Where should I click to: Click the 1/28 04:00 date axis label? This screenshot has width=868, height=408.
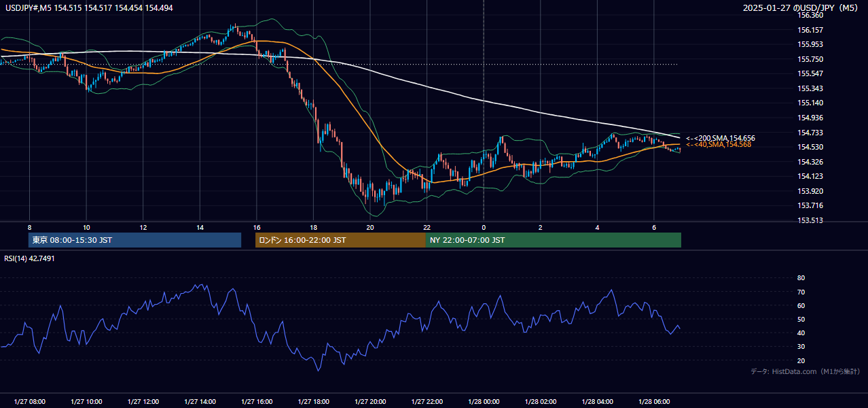click(x=597, y=402)
